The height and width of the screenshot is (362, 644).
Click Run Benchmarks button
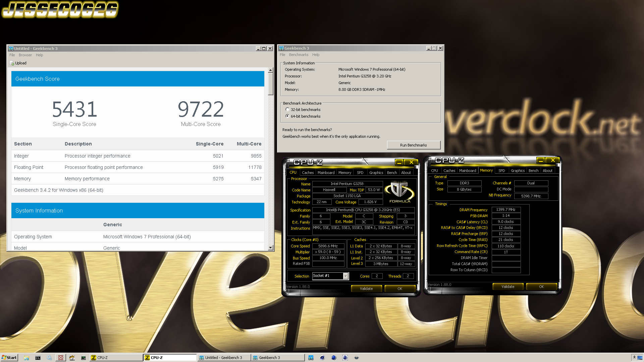click(413, 145)
